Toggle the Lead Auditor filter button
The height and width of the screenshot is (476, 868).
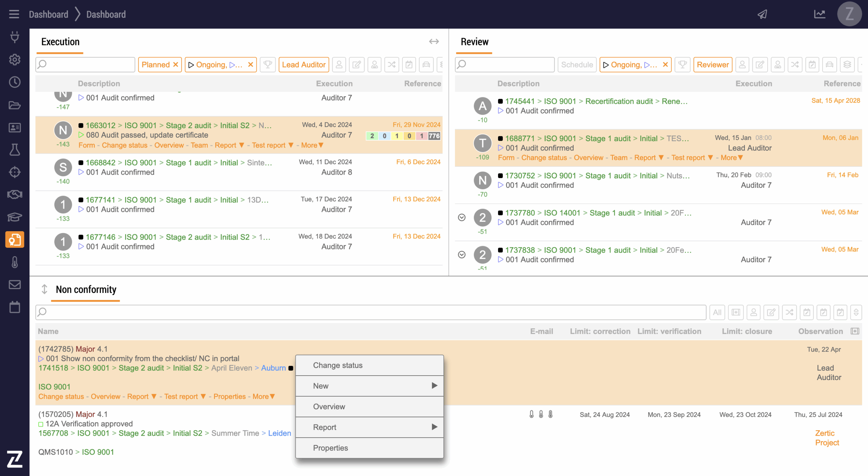pyautogui.click(x=303, y=64)
